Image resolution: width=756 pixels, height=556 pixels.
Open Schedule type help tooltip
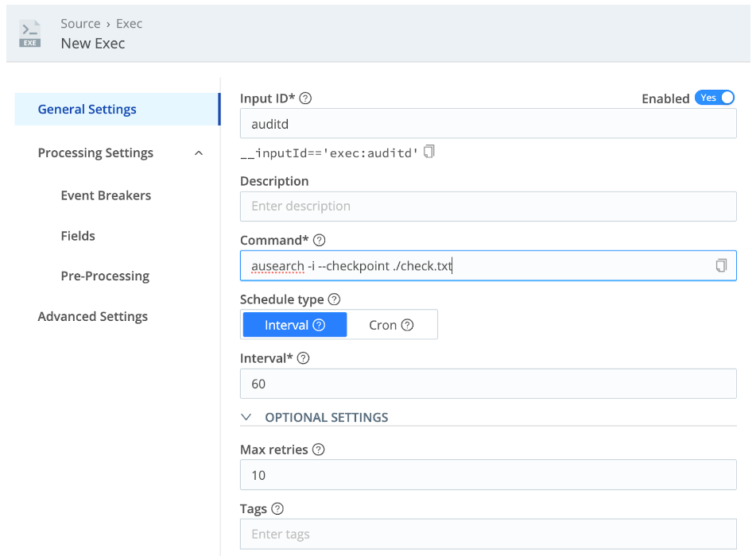click(x=334, y=299)
